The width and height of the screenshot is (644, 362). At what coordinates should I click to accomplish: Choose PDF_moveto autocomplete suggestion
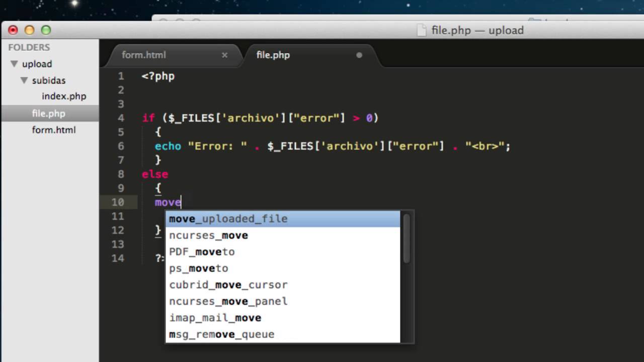[x=283, y=252]
